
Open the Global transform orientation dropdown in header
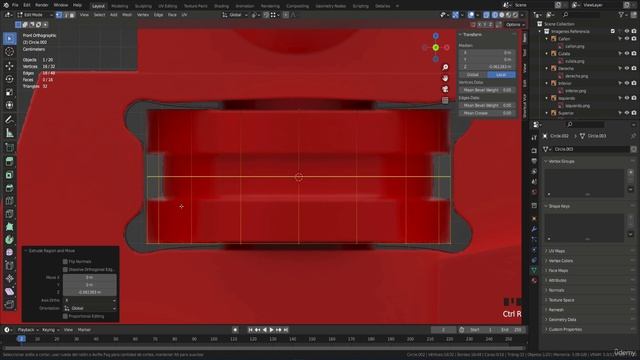235,15
